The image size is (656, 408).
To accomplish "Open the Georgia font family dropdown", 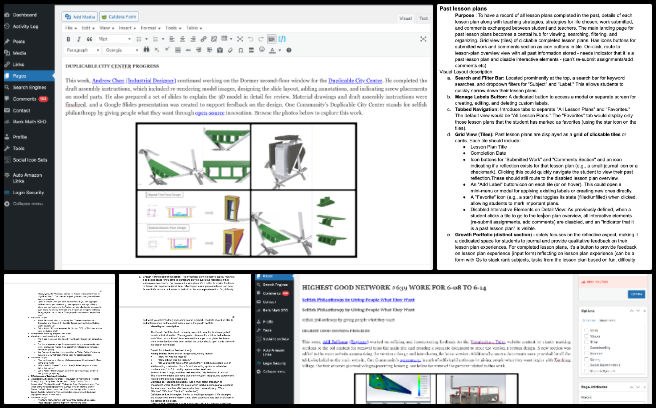I will tap(121, 50).
